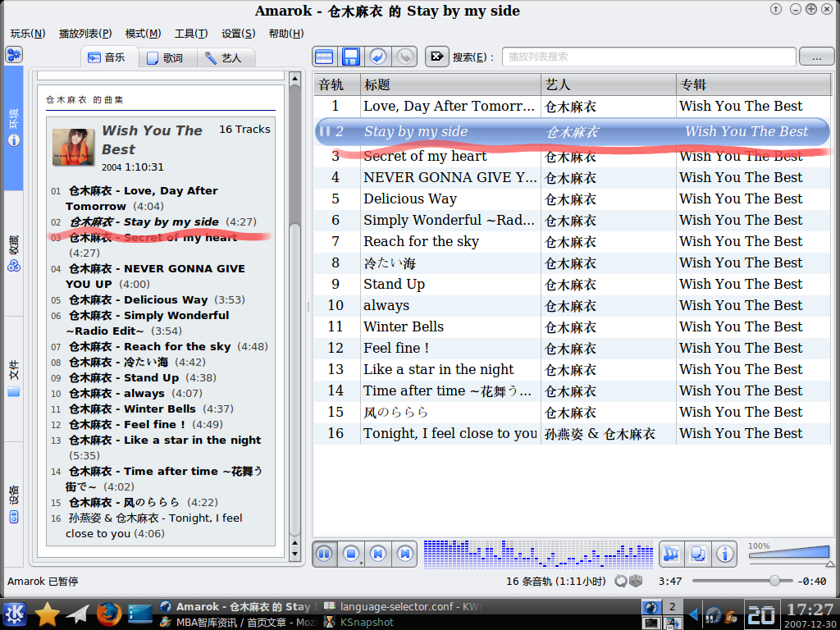Screen dimensions: 840x630
Task: Select the Secret of my heart playlist row
Action: (x=572, y=157)
